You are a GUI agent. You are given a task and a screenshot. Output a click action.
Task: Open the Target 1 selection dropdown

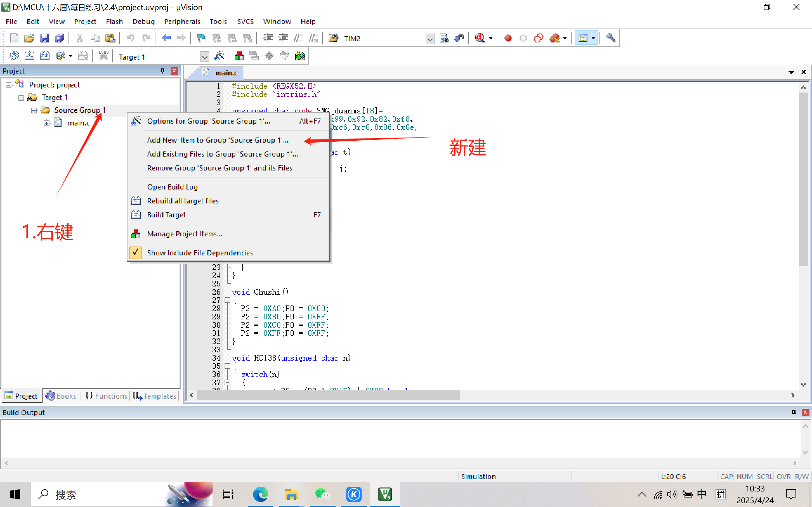point(204,57)
